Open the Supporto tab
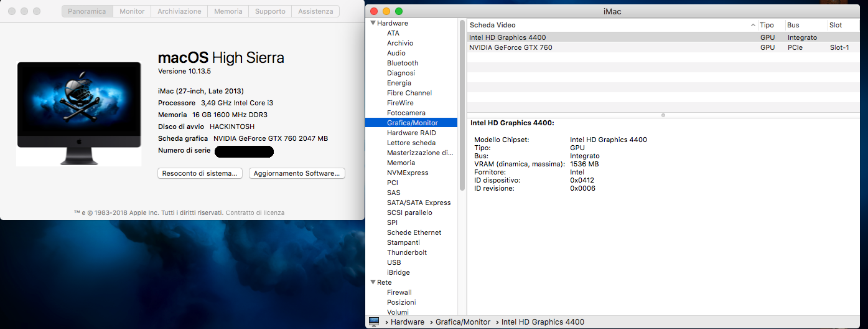The image size is (868, 329). point(270,11)
